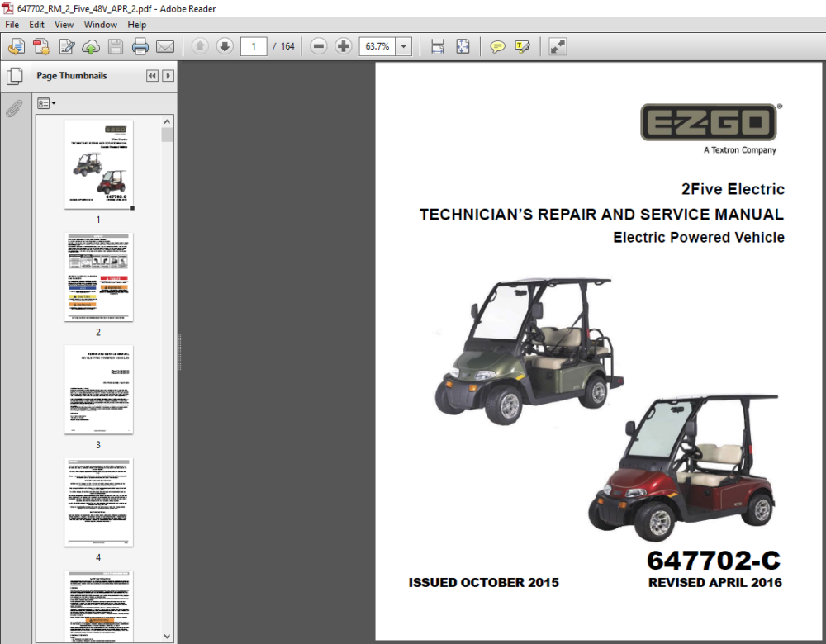Image resolution: width=826 pixels, height=644 pixels.
Task: Select the partially visible page 5 thumbnail
Action: coord(98,607)
